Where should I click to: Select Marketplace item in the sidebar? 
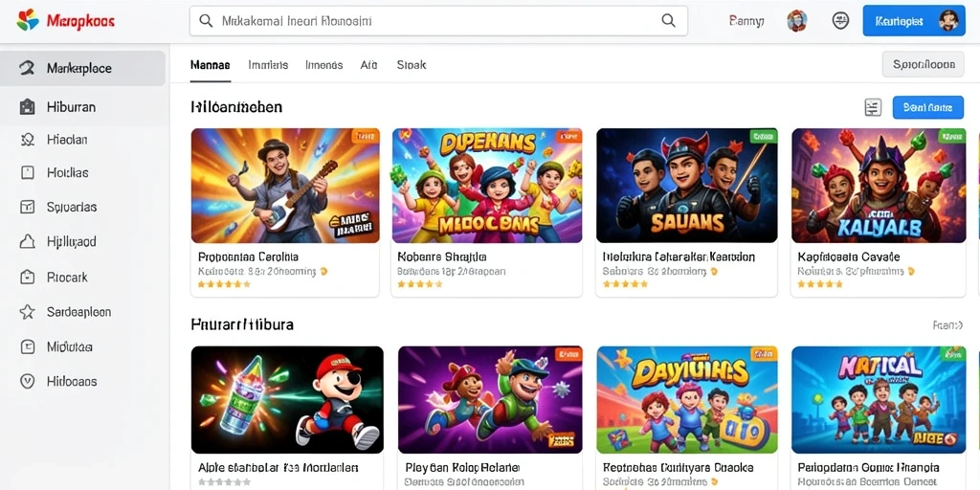click(x=82, y=68)
